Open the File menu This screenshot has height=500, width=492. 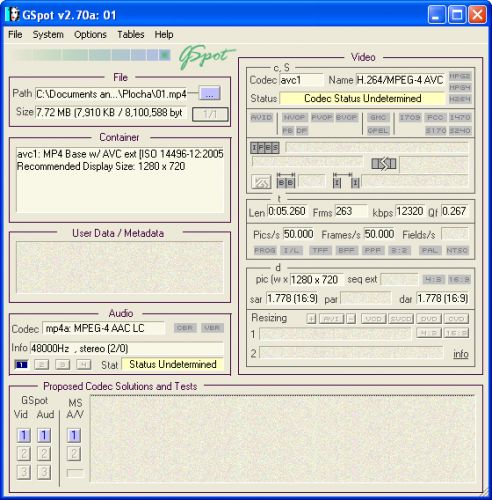[15, 34]
